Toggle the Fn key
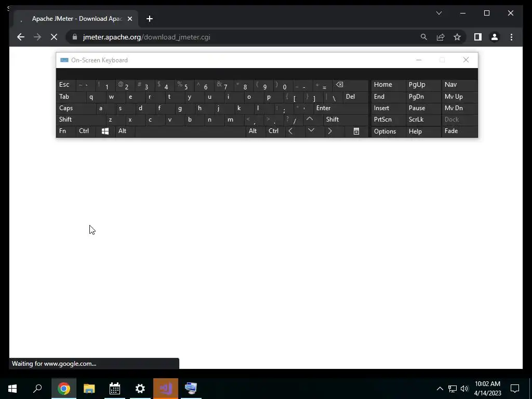 pos(66,131)
